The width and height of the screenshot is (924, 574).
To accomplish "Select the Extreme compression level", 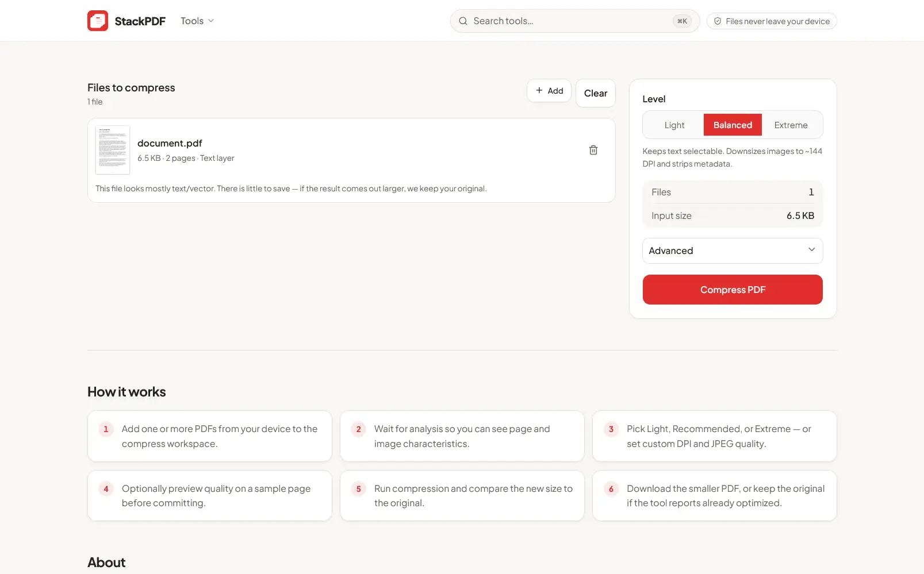I will click(791, 125).
